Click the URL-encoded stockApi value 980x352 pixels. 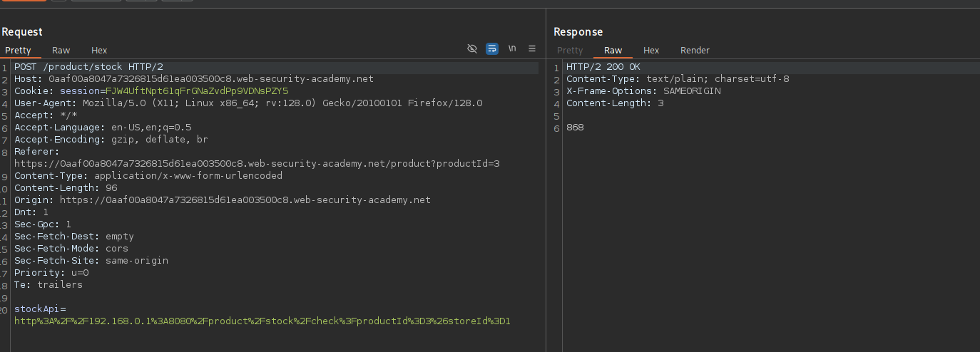point(262,321)
